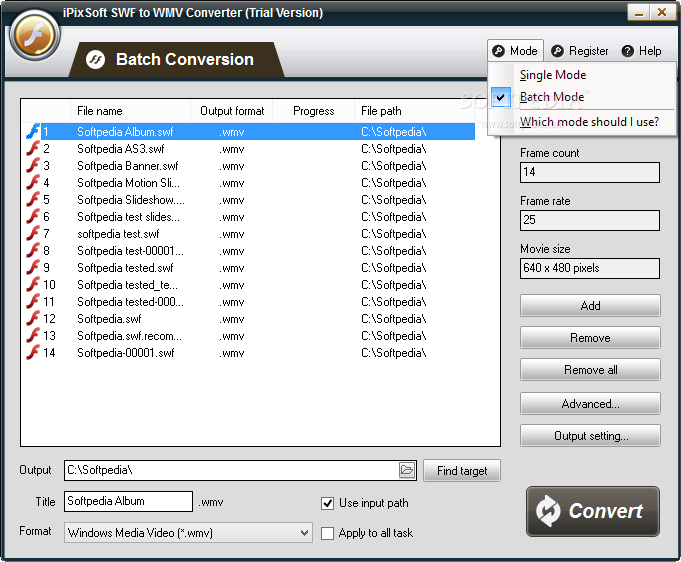The width and height of the screenshot is (681, 562).
Task: Click the wrench icon beside Mode
Action: pyautogui.click(x=498, y=51)
